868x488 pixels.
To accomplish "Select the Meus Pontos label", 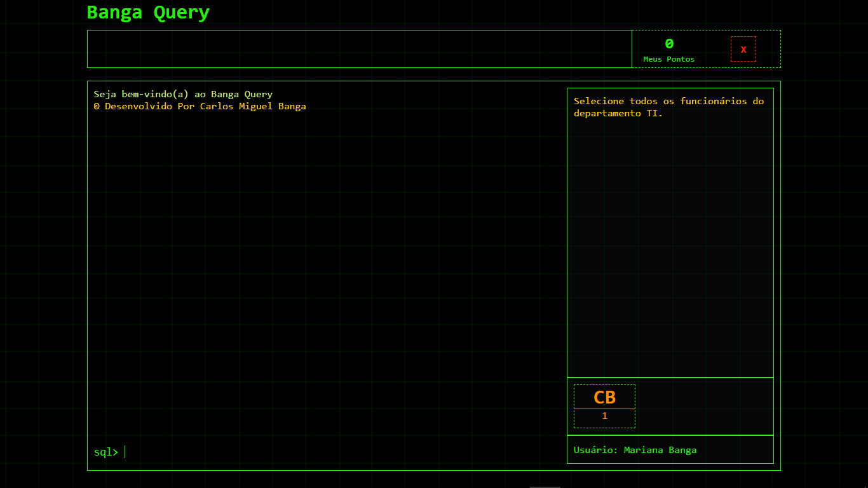I will pyautogui.click(x=669, y=59).
